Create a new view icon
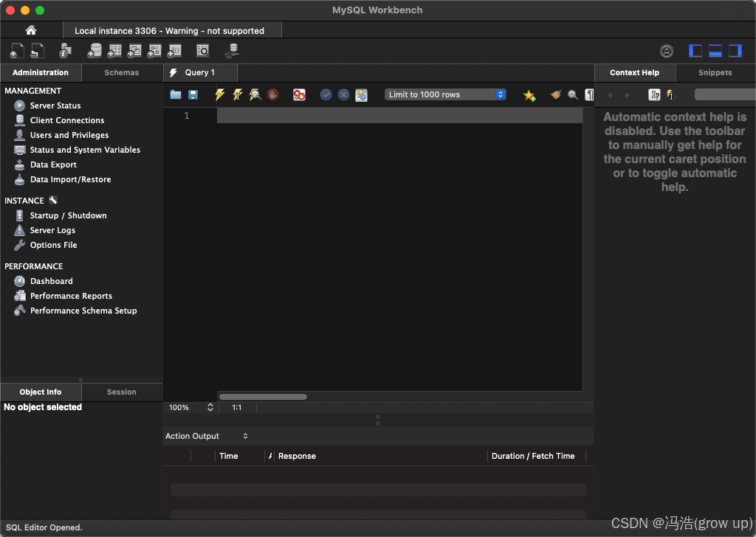 tap(134, 51)
